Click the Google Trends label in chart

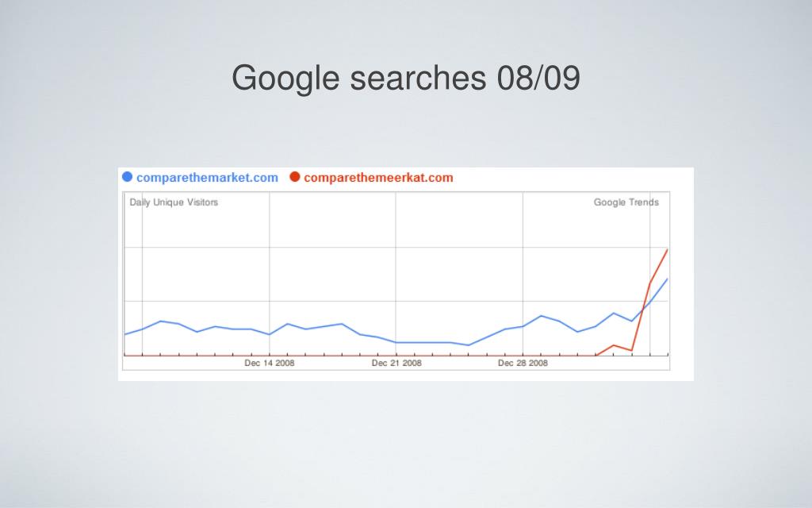(626, 202)
